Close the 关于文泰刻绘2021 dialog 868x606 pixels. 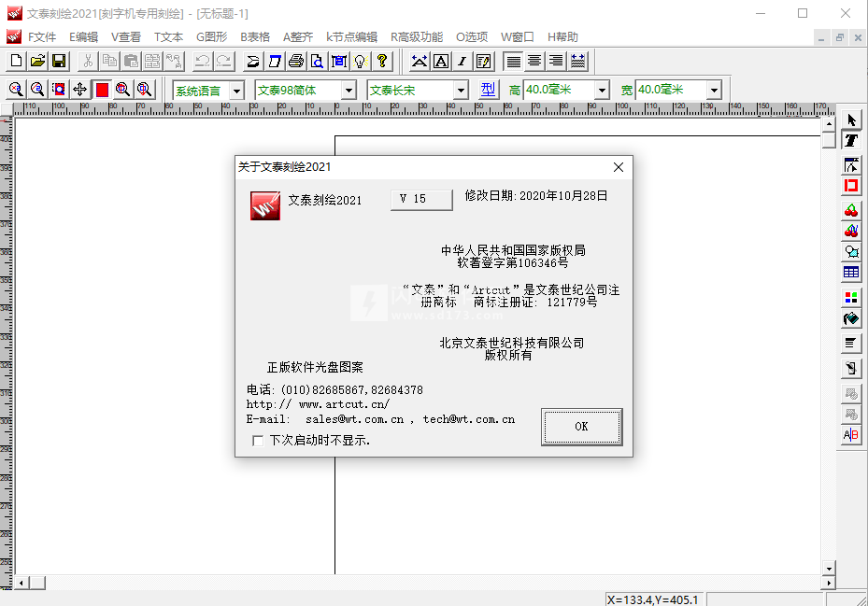[x=619, y=167]
